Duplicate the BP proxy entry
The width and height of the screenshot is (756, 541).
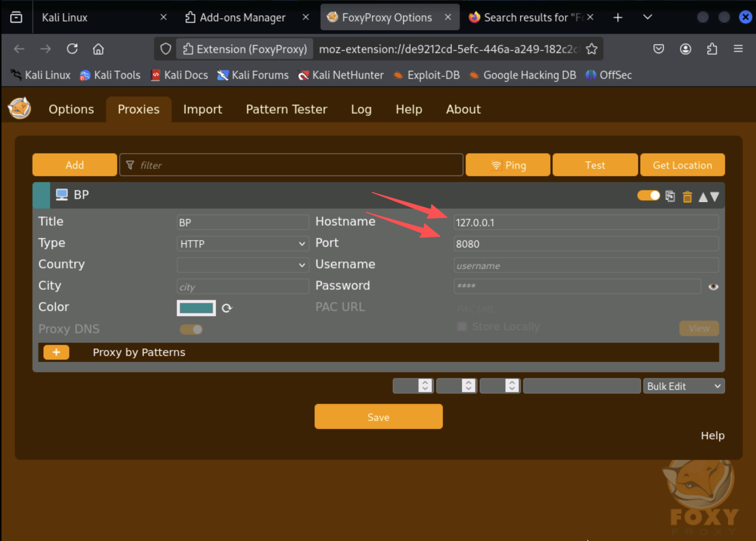pos(670,196)
